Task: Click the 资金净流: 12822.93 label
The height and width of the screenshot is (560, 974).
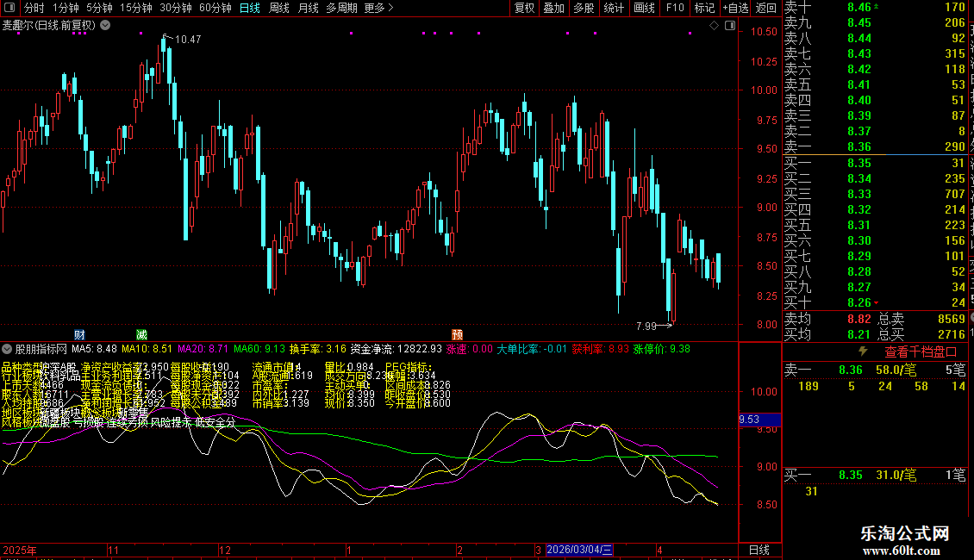Action: (396, 349)
